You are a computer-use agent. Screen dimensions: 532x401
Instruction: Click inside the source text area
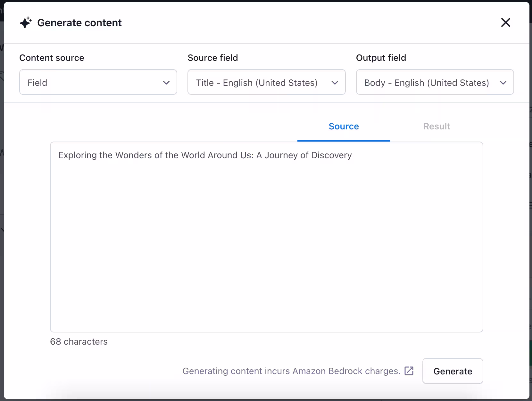click(x=266, y=237)
